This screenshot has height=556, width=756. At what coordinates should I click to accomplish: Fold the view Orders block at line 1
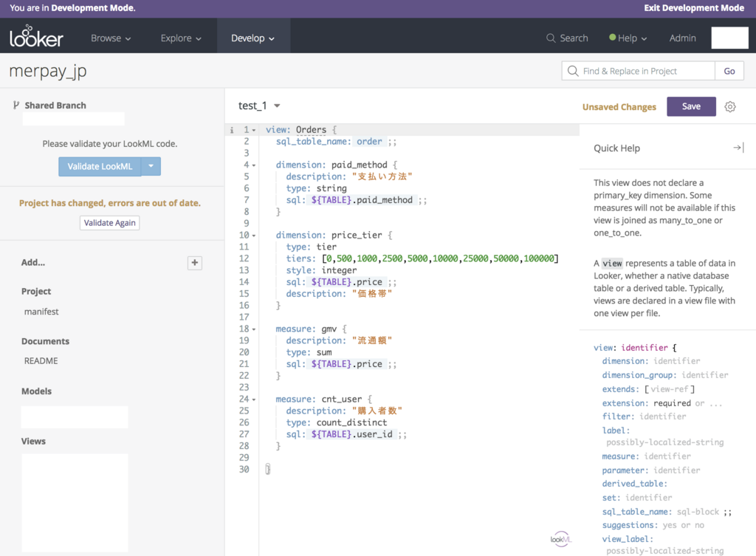pyautogui.click(x=254, y=130)
